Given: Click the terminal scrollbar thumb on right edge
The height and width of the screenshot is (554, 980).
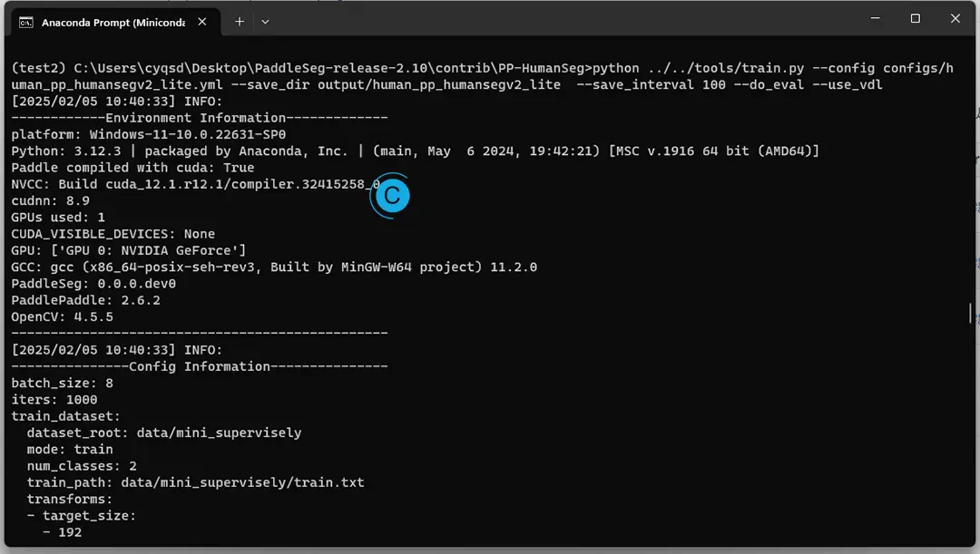Looking at the screenshot, I should coord(971,314).
